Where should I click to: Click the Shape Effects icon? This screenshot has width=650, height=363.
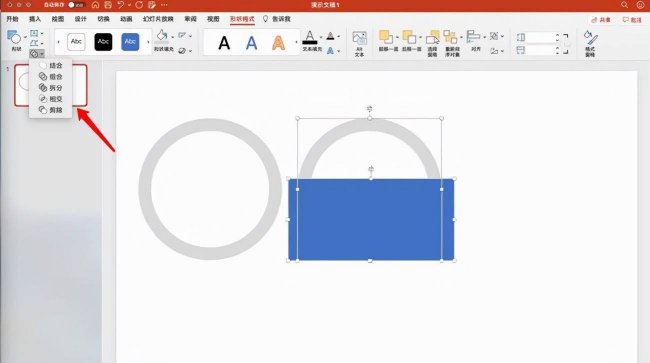coord(182,51)
